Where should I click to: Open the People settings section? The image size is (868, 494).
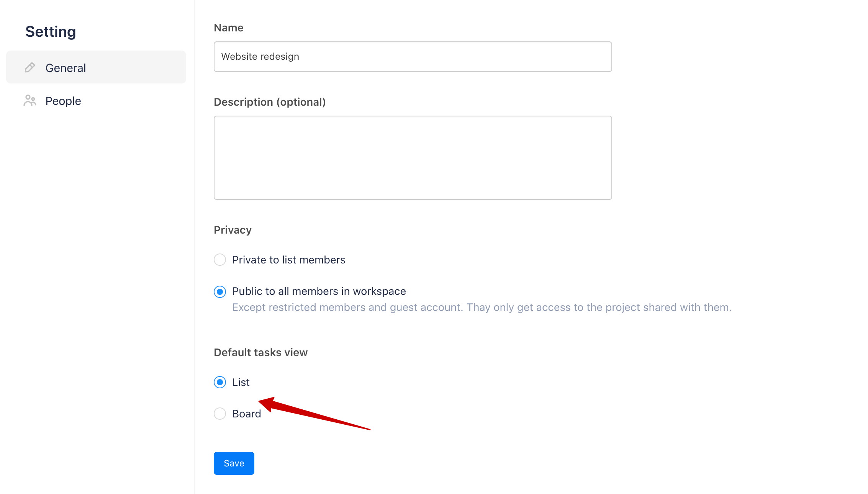[63, 101]
